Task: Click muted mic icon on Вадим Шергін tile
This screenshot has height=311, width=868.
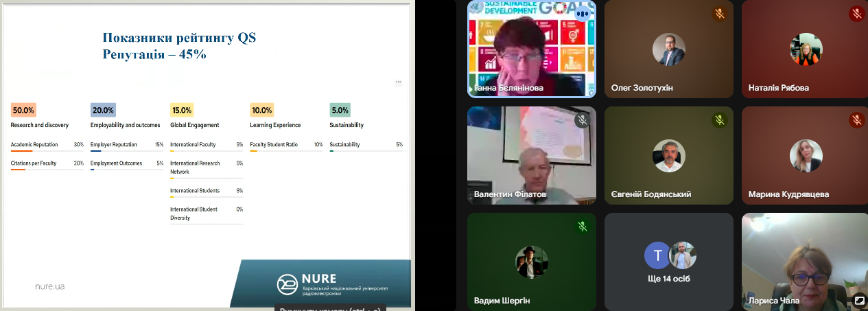Action: pyautogui.click(x=582, y=227)
